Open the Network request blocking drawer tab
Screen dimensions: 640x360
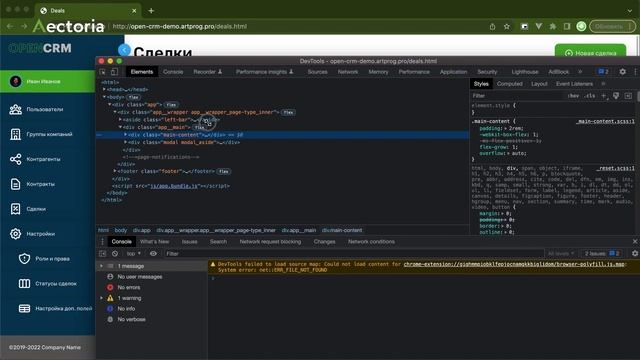pos(270,242)
